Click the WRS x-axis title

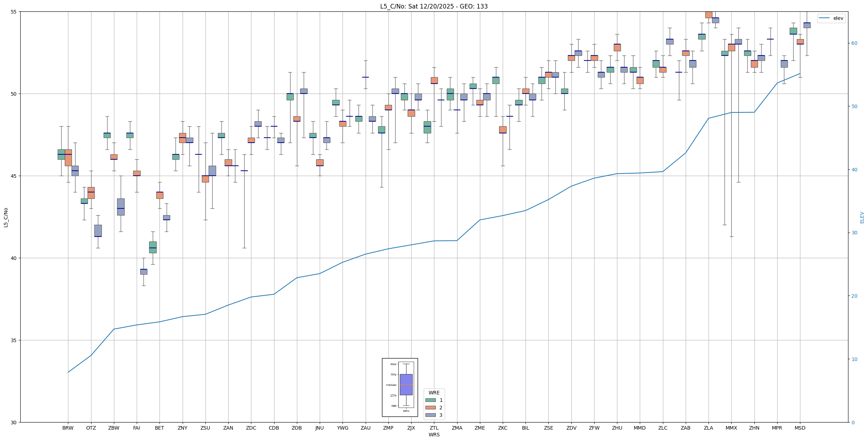pos(434,435)
